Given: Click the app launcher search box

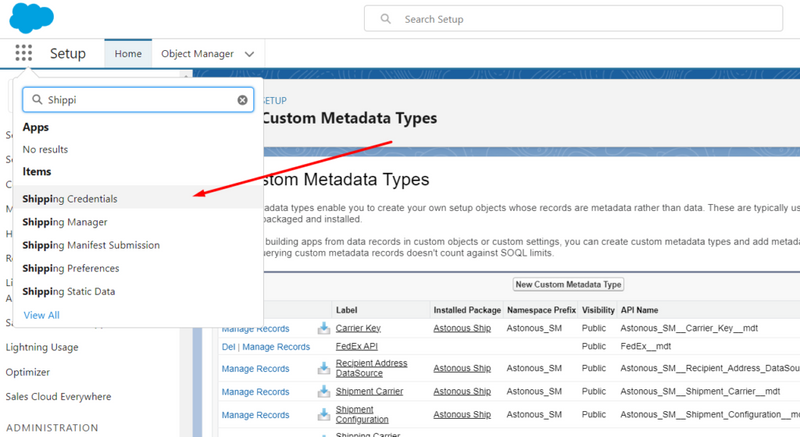Looking at the screenshot, I should click(138, 100).
